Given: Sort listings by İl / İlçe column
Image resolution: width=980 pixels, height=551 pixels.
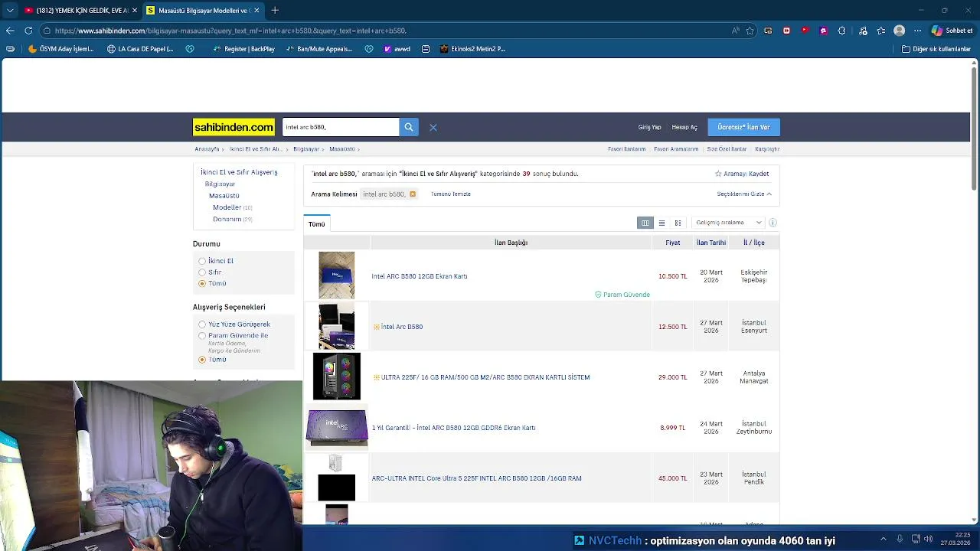Looking at the screenshot, I should pos(754,243).
